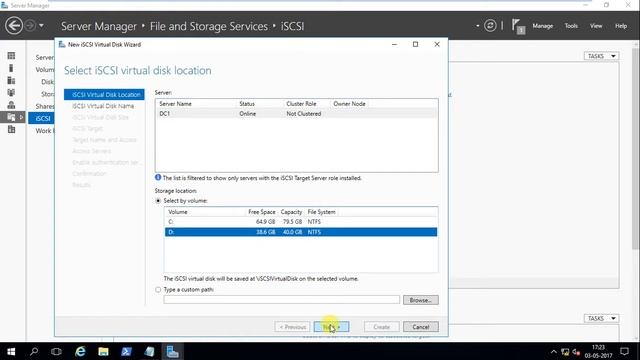The height and width of the screenshot is (360, 640).
Task: Select iSCSI Virtual Disk Name step
Action: point(104,106)
